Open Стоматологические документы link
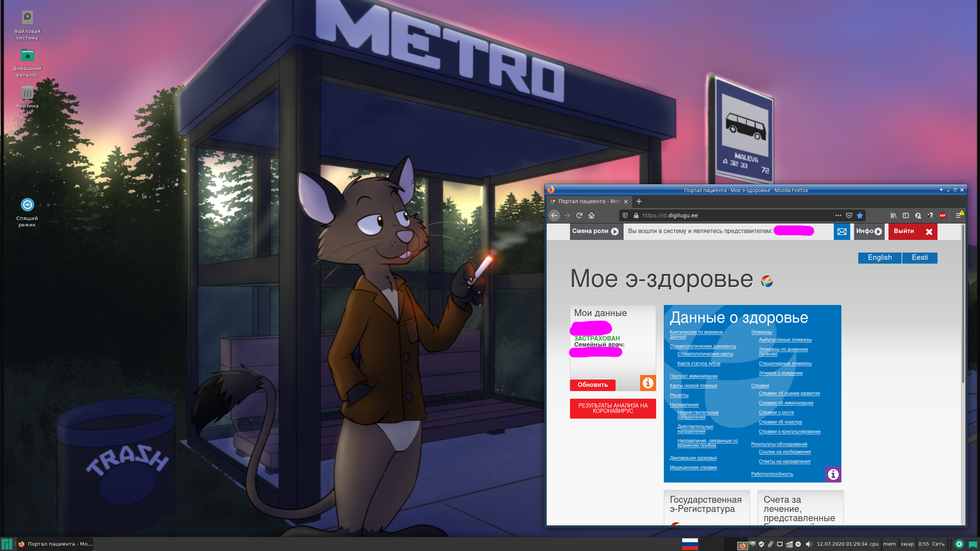 (x=703, y=346)
